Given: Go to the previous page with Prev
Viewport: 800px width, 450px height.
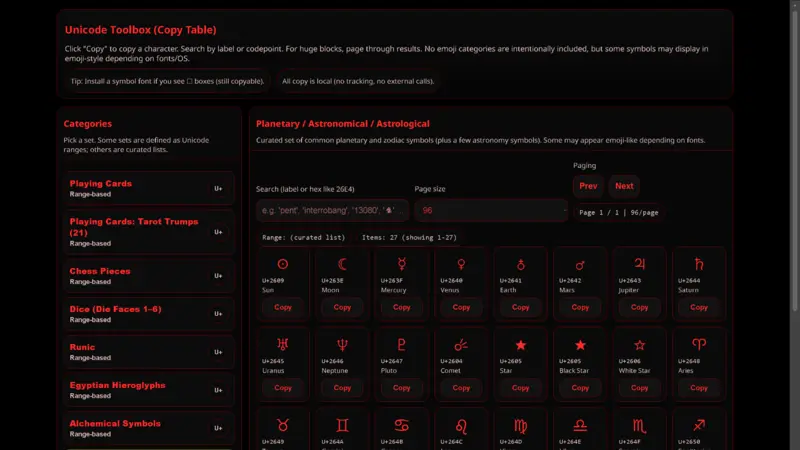Looking at the screenshot, I should [x=588, y=186].
